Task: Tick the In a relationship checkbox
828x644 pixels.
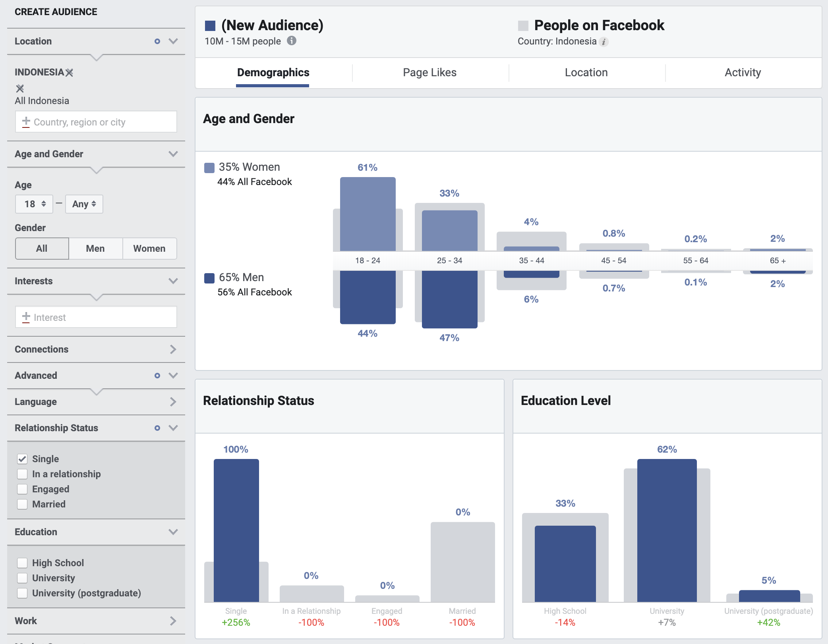Action: point(22,474)
